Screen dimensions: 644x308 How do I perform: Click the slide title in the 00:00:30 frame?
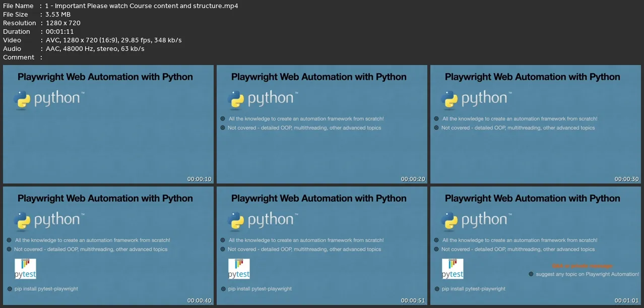533,77
